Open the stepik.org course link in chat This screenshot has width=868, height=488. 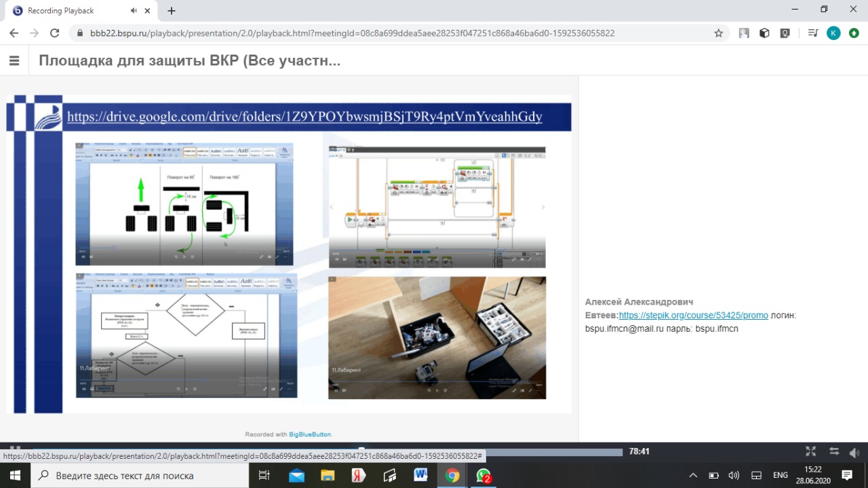[693, 315]
